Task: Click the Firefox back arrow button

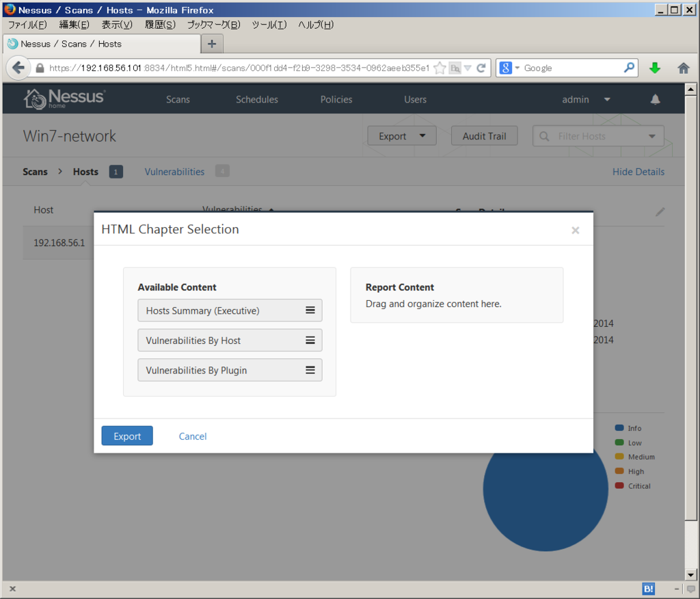Action: click(18, 68)
